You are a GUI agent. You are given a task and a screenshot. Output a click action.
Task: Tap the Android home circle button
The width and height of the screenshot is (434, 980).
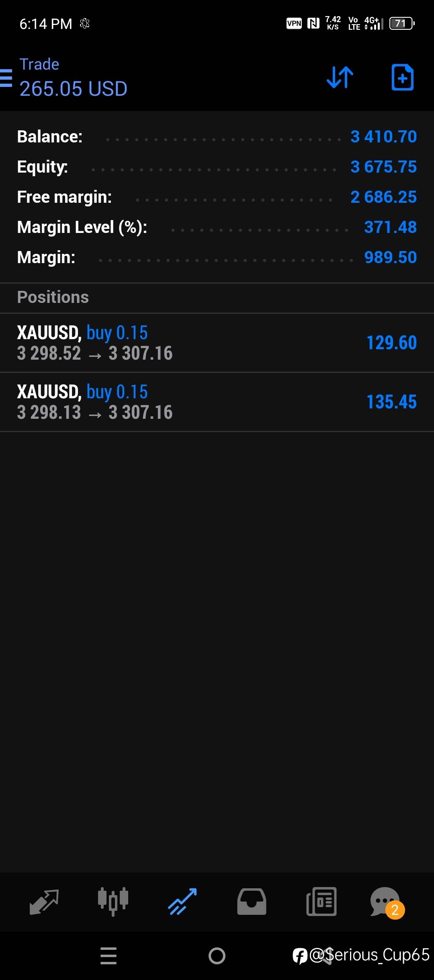click(217, 956)
